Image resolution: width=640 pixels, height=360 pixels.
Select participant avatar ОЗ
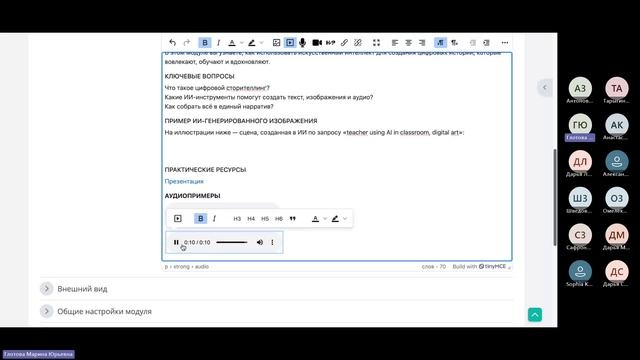coord(617,198)
